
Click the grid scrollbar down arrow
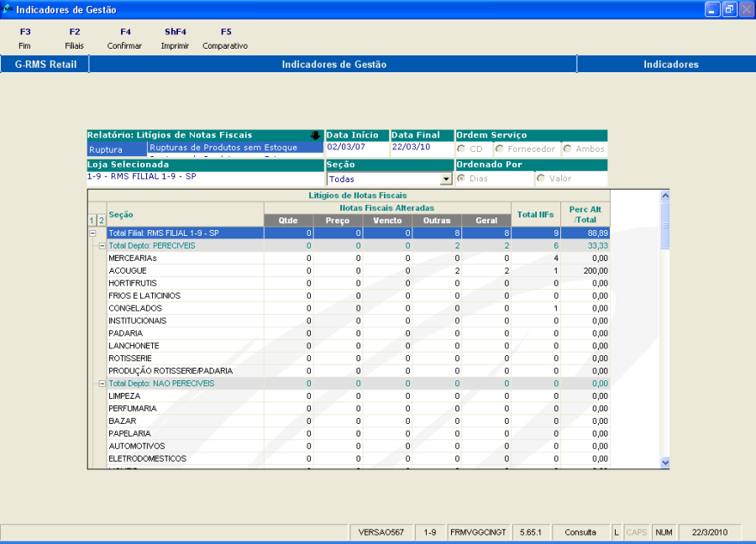(665, 463)
